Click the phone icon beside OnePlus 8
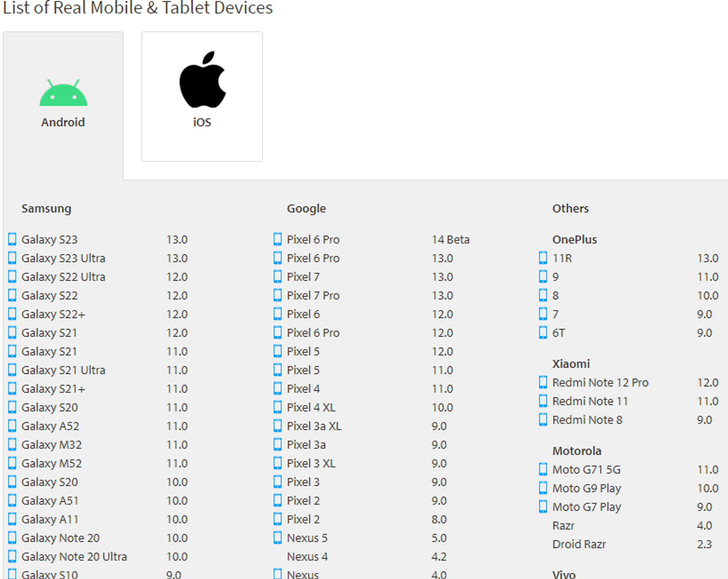This screenshot has height=579, width=728. (x=543, y=295)
